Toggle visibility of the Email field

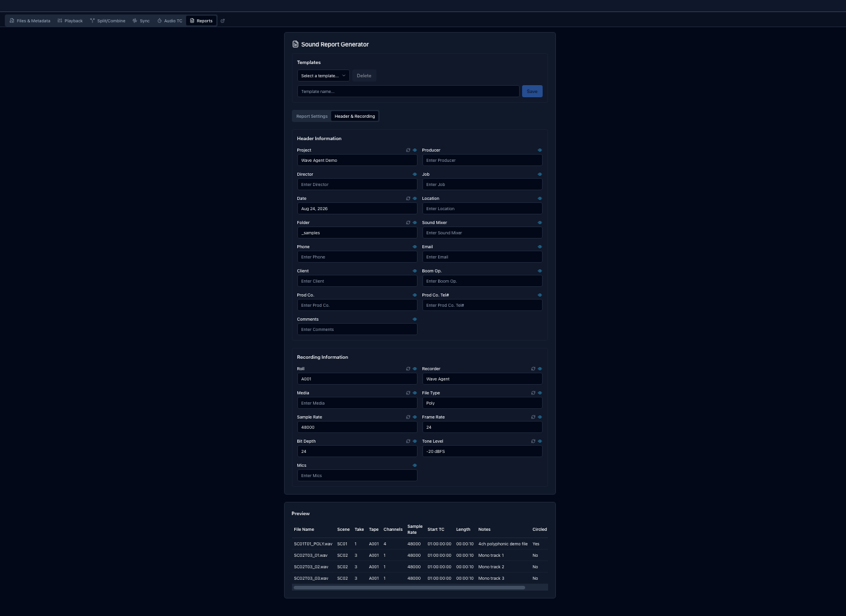pyautogui.click(x=540, y=246)
